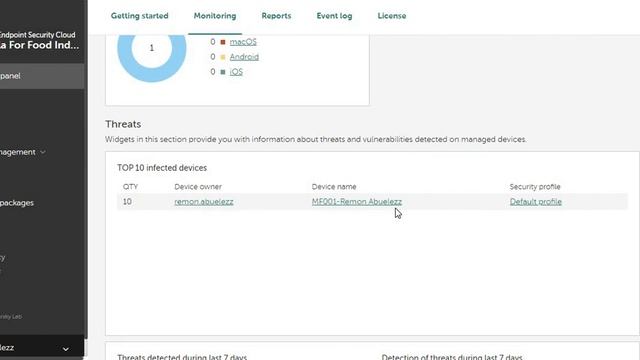Go to the Event log tab
The height and width of the screenshot is (360, 640).
[334, 16]
